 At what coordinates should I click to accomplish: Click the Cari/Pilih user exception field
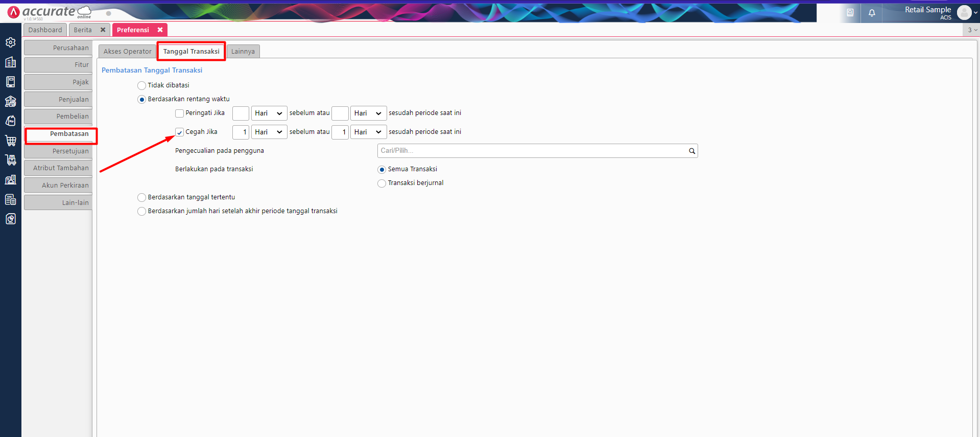(x=537, y=151)
